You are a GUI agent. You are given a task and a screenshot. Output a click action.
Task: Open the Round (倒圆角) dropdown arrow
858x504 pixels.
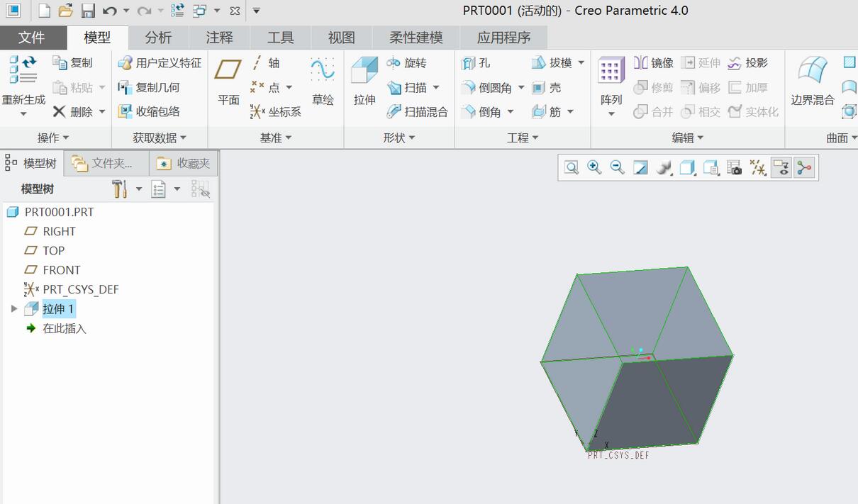coord(521,87)
